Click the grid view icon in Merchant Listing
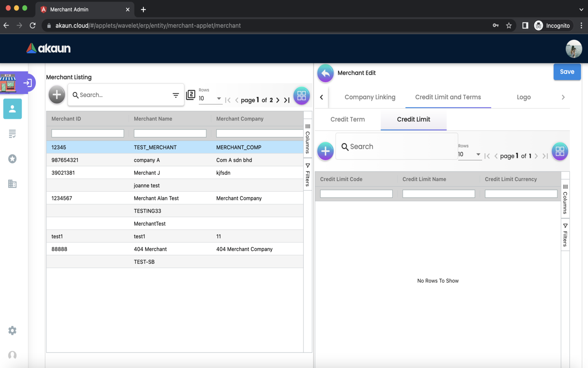Screen dimensions: 588x368 point(301,96)
